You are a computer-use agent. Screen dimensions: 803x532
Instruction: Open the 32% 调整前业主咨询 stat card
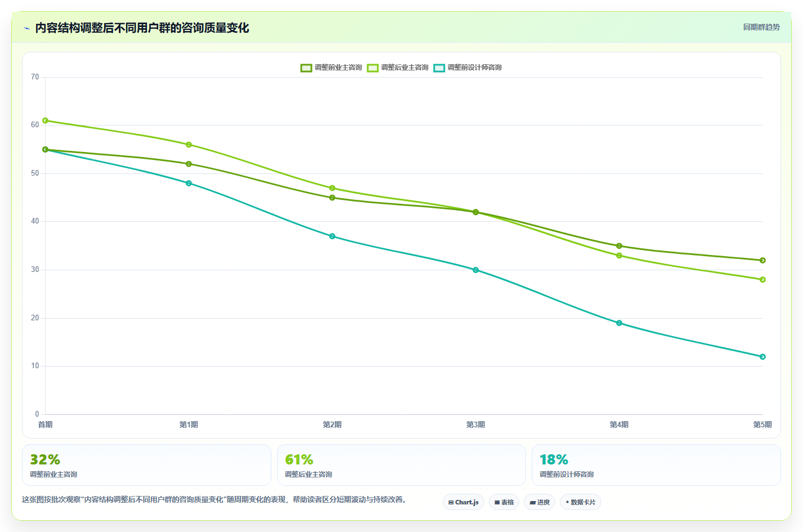point(146,465)
